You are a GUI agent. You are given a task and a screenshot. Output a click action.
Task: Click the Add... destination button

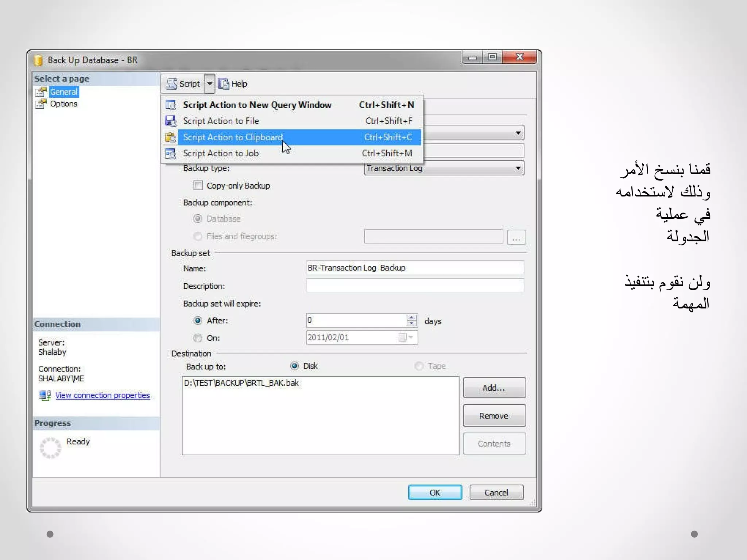coord(494,388)
